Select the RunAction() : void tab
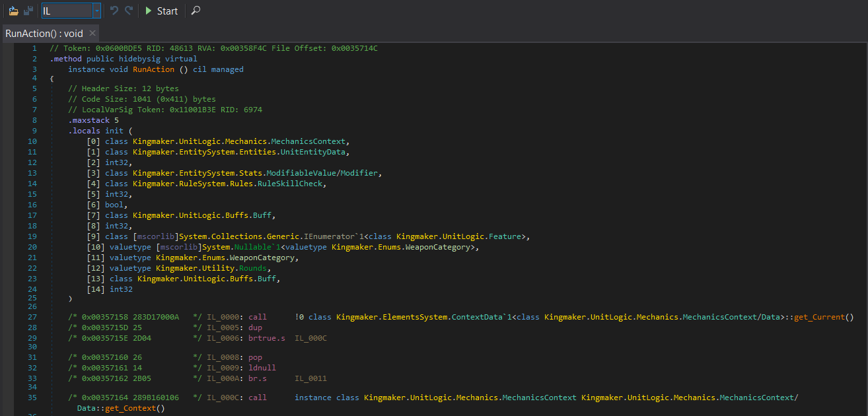 [44, 33]
